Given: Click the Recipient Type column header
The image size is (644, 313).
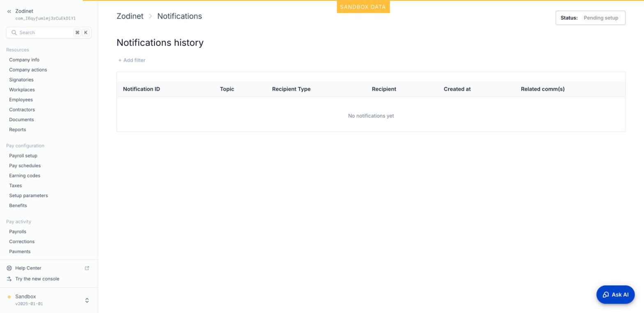Looking at the screenshot, I should tap(291, 89).
